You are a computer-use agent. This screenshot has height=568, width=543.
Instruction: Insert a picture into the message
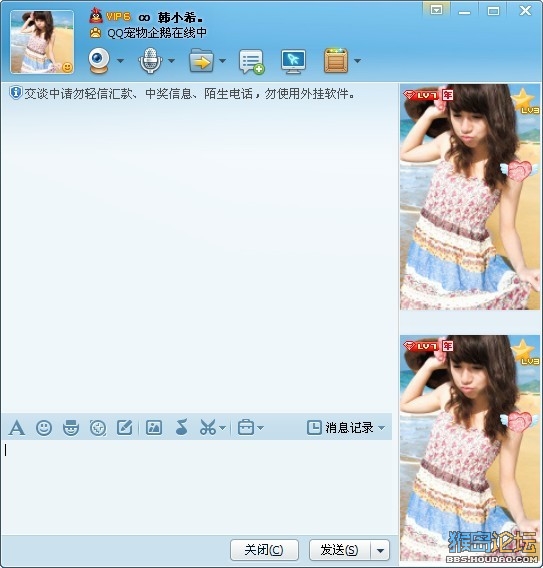(x=154, y=427)
